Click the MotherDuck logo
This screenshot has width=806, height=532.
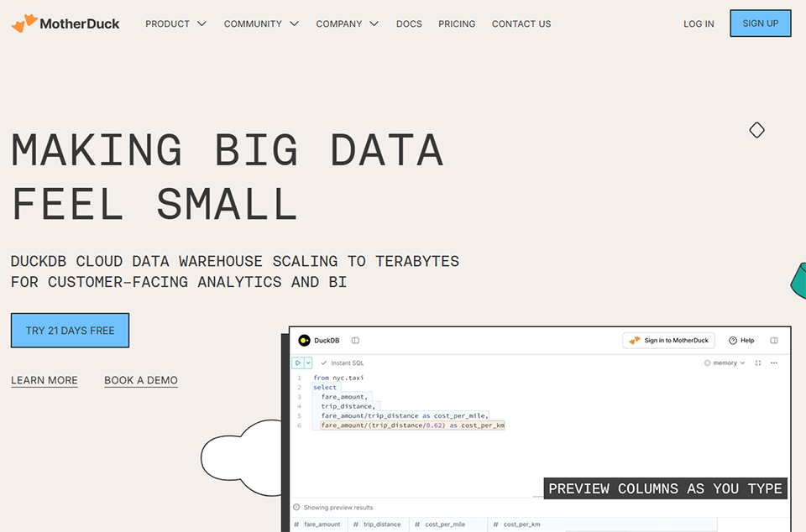pyautogui.click(x=65, y=23)
